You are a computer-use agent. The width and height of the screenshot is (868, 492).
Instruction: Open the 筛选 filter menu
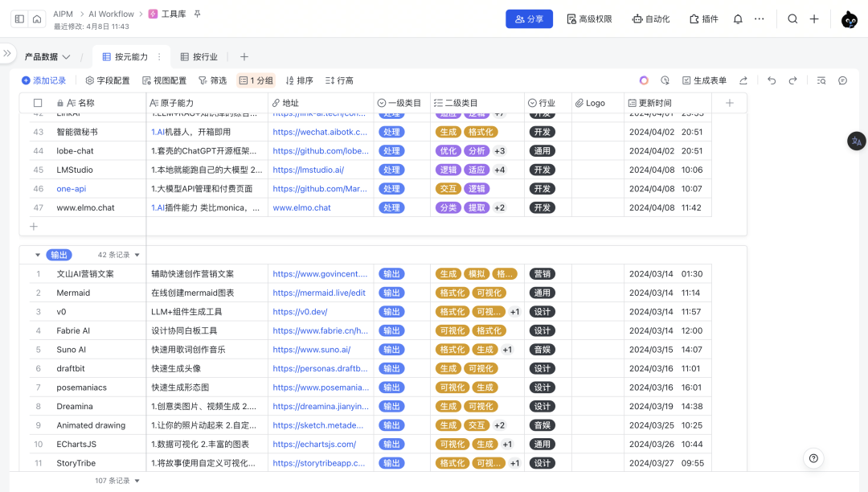click(x=213, y=80)
